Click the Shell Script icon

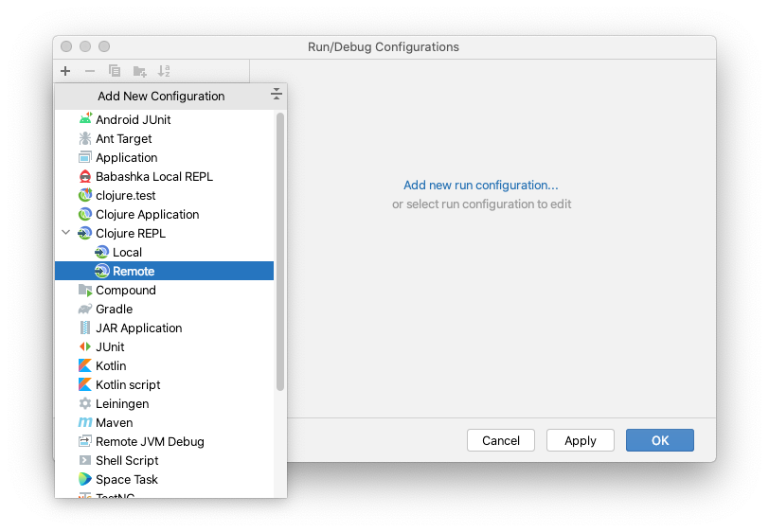[x=85, y=460]
